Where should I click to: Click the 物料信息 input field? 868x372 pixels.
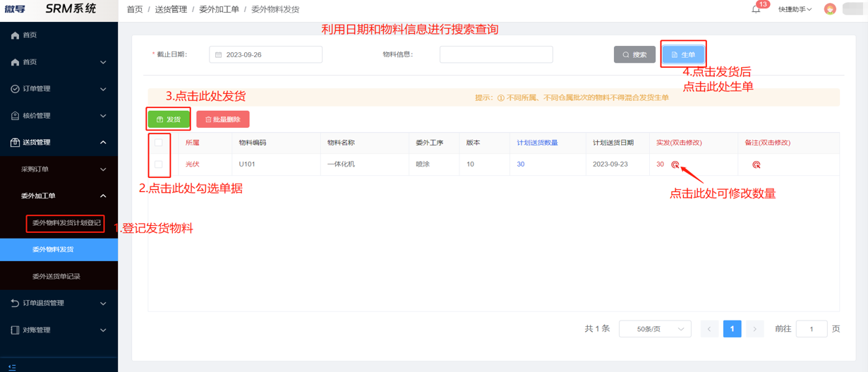(495, 54)
